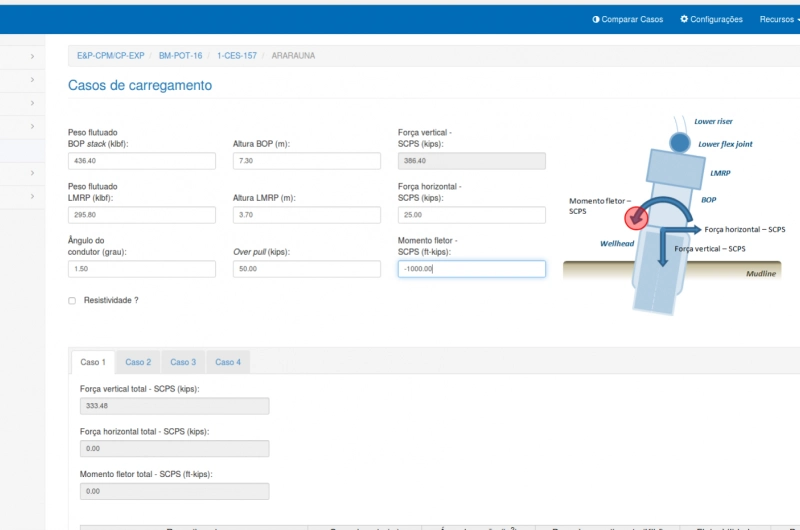This screenshot has width=800, height=530.
Task: Select the Caso 1 tab
Action: point(92,362)
